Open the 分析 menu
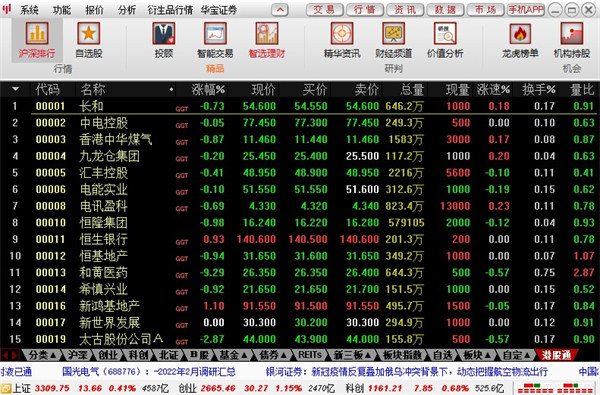This screenshot has width=600, height=395. click(127, 10)
